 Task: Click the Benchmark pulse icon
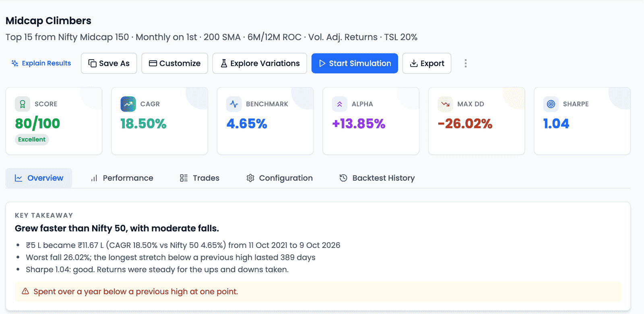[234, 104]
